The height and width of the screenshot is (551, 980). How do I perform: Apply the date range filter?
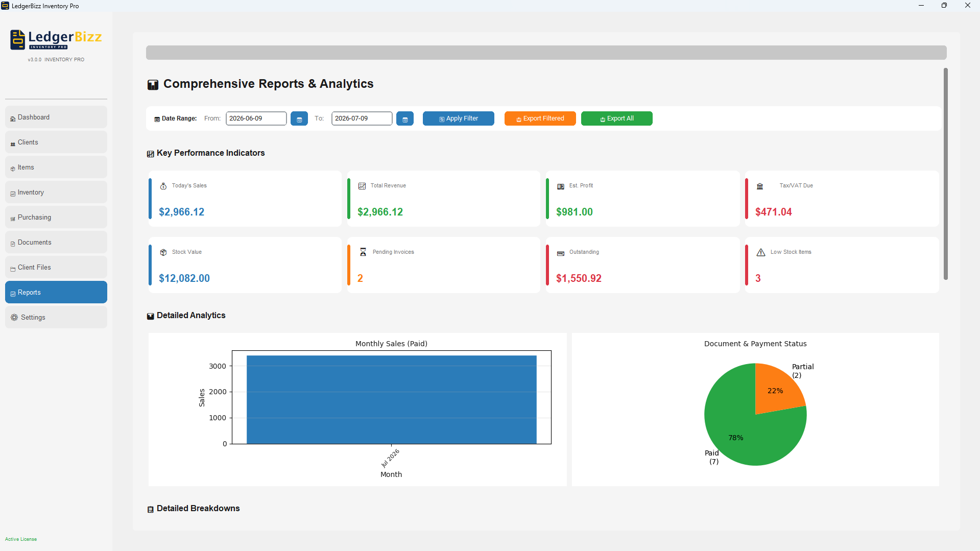click(459, 118)
